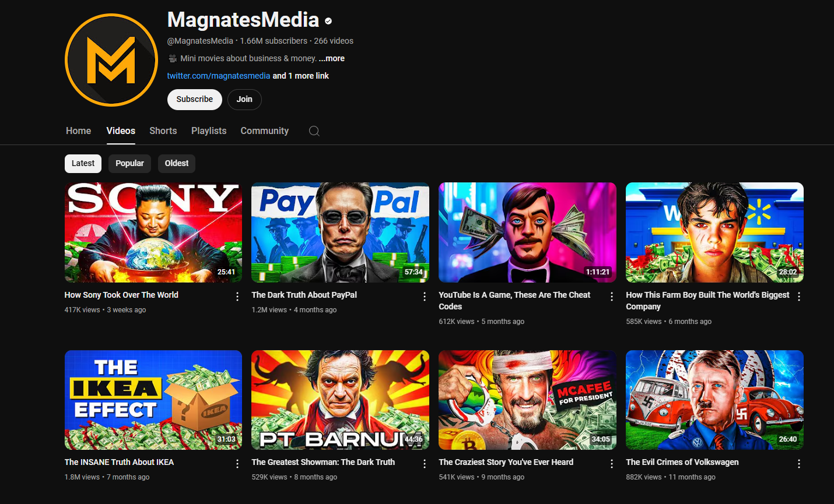The height and width of the screenshot is (504, 834).
Task: Open options menu for The INSANE Truth About IKEA
Action: point(237,464)
